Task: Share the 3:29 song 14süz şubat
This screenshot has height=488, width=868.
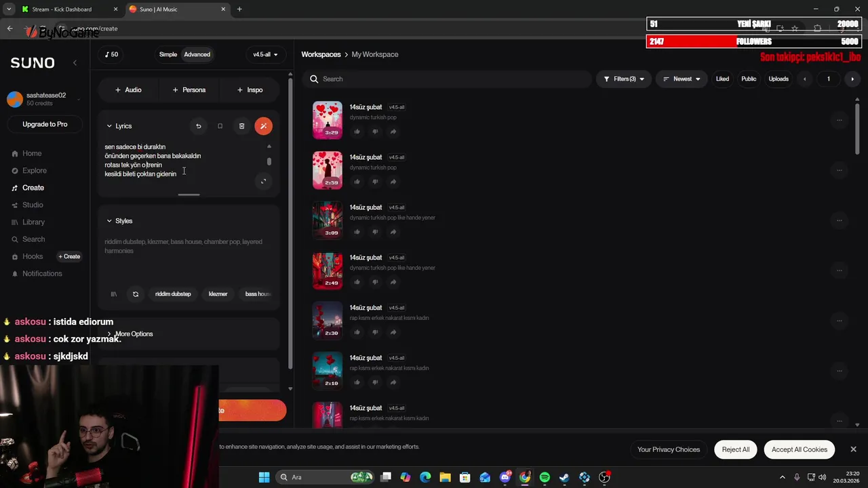Action: 393,131
